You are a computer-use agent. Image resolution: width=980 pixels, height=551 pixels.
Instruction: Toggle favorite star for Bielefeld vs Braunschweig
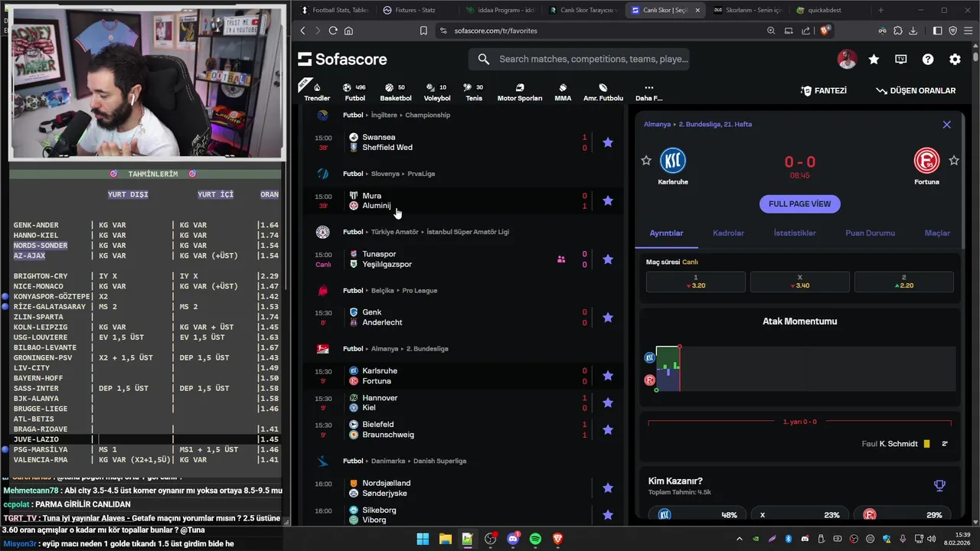click(608, 429)
